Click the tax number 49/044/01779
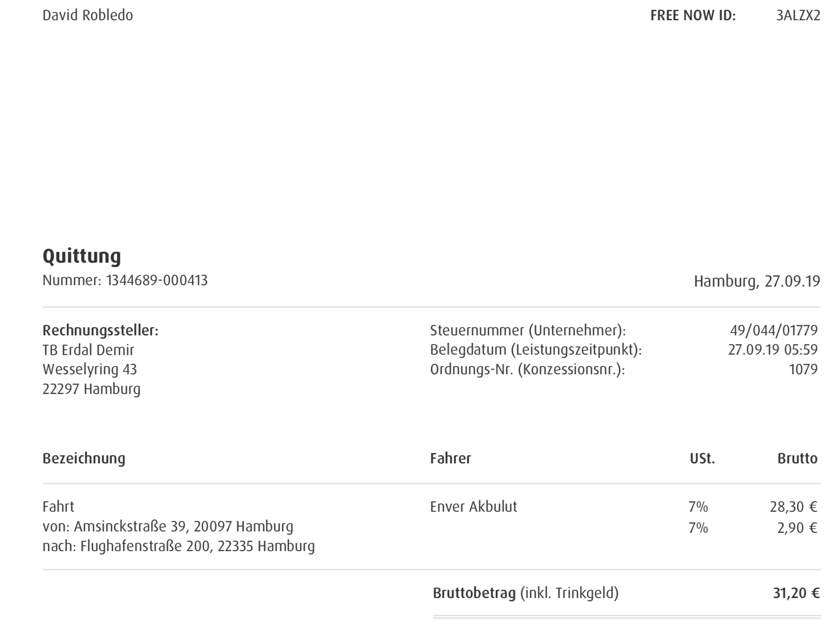The height and width of the screenshot is (635, 840). coord(773,331)
